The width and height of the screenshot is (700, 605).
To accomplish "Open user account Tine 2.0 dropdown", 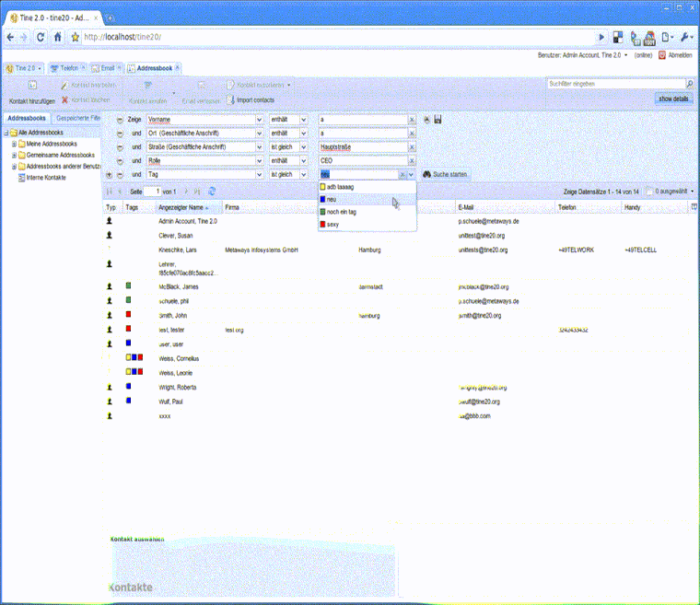I will [x=625, y=55].
